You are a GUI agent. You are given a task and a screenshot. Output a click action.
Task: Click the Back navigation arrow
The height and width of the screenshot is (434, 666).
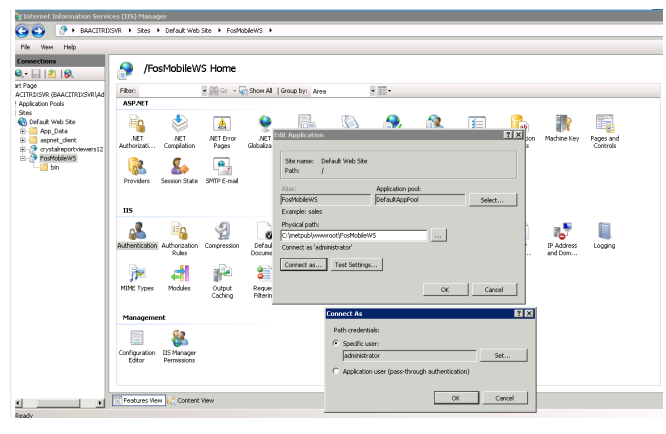pyautogui.click(x=22, y=31)
